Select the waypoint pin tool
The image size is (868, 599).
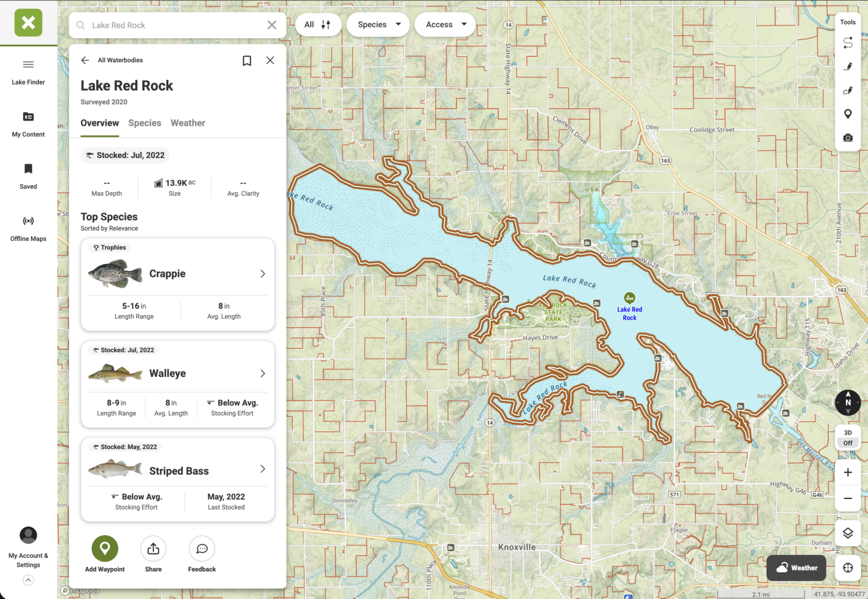(x=847, y=114)
